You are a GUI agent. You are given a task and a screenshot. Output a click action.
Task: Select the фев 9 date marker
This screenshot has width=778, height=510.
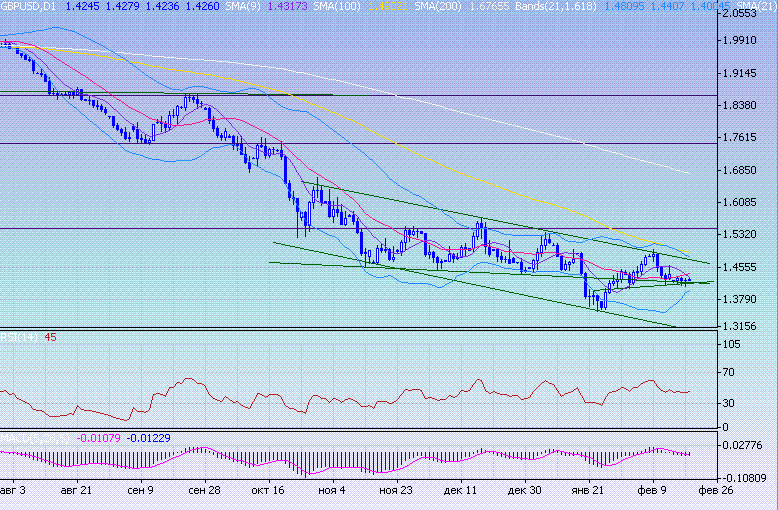pos(652,492)
